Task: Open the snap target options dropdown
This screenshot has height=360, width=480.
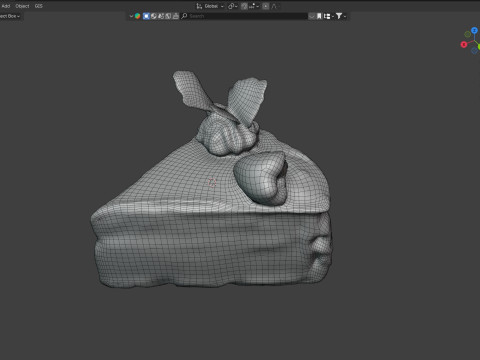Action: [x=254, y=6]
